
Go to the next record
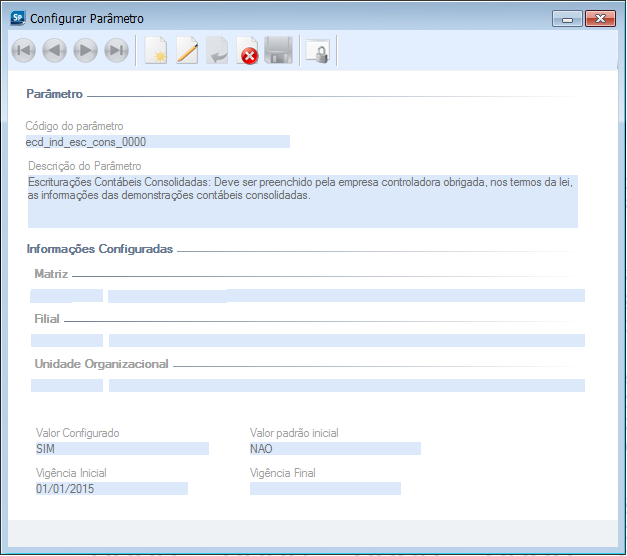(x=86, y=50)
